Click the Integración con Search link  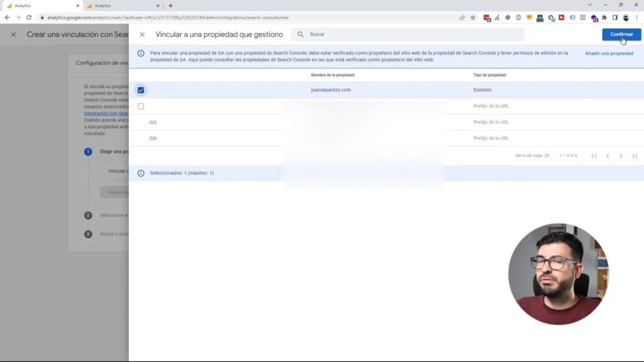pos(106,113)
